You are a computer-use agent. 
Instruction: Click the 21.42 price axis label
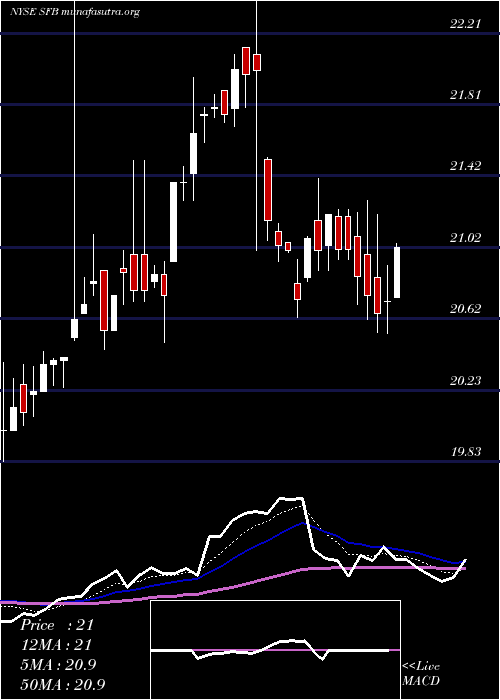tap(465, 166)
